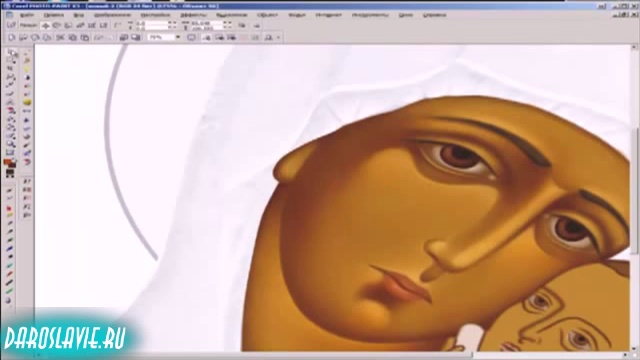
Task: Open the Справка menu
Action: click(434, 15)
